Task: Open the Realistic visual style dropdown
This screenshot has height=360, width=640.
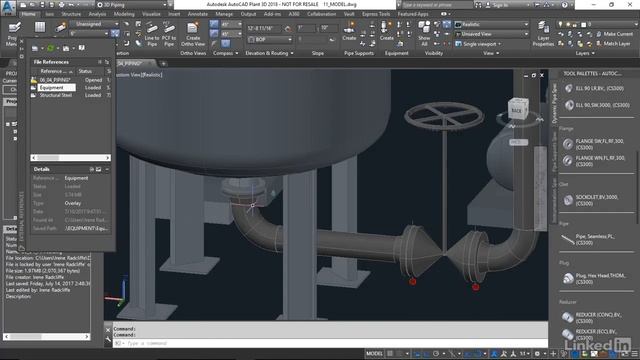Action: [491, 24]
